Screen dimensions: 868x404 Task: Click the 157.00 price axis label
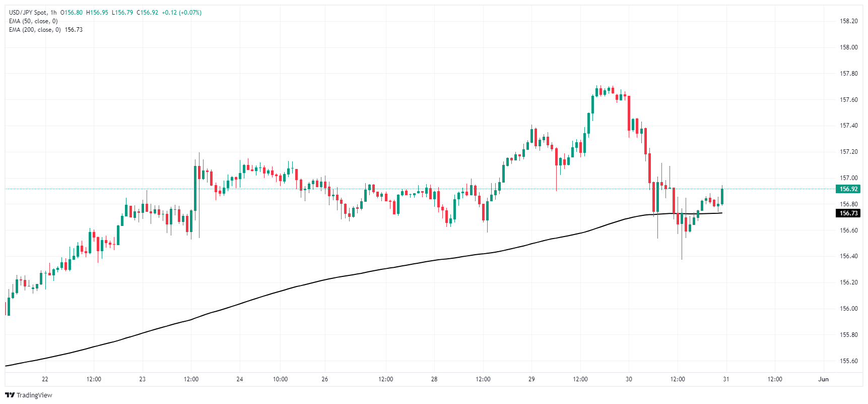point(848,178)
